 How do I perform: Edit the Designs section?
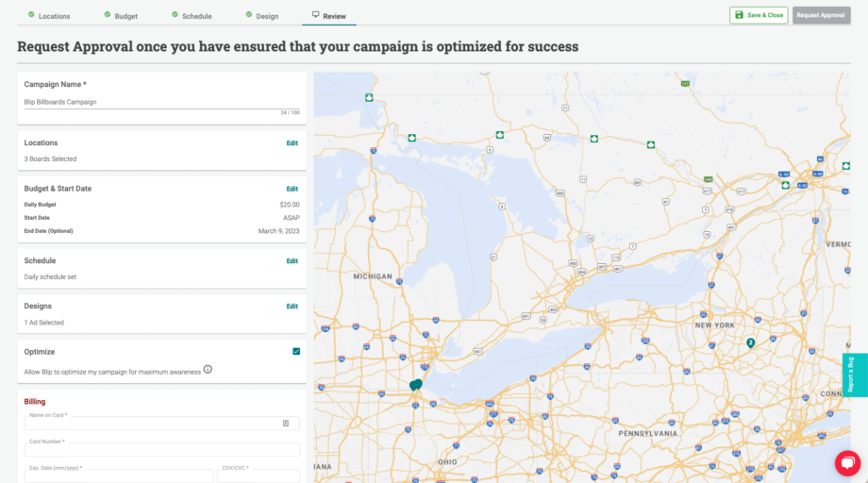pos(292,307)
